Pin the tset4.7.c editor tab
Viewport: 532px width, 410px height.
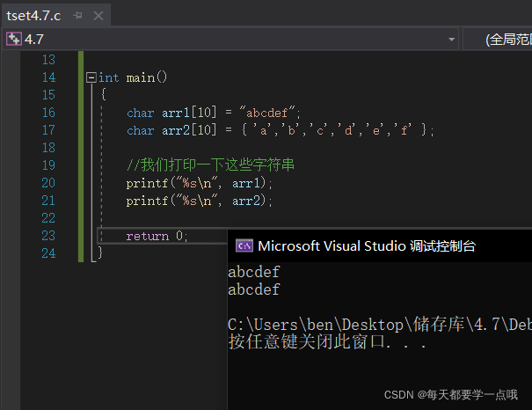79,16
